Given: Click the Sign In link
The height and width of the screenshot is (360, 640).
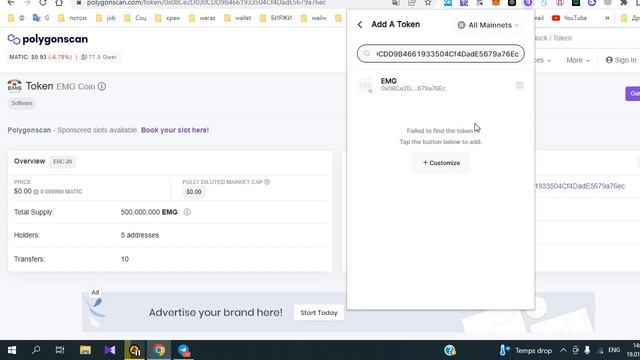Looking at the screenshot, I should click(621, 60).
